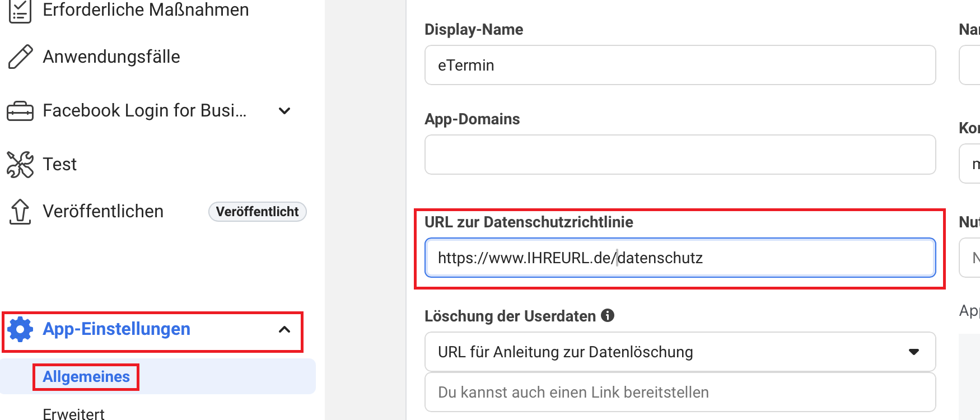
Task: Open the URL für Anleitung zur Datenlöschung dropdown
Action: click(x=680, y=352)
